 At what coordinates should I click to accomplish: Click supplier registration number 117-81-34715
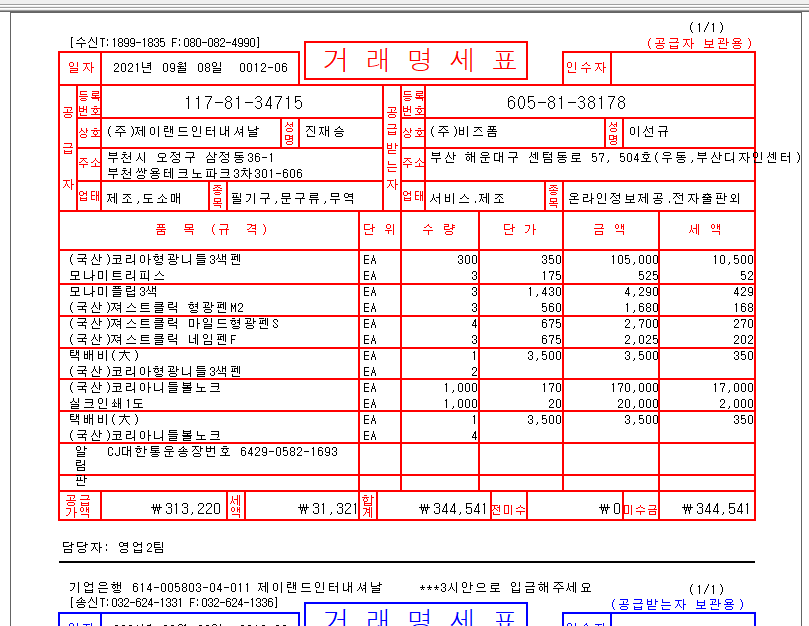pyautogui.click(x=243, y=103)
